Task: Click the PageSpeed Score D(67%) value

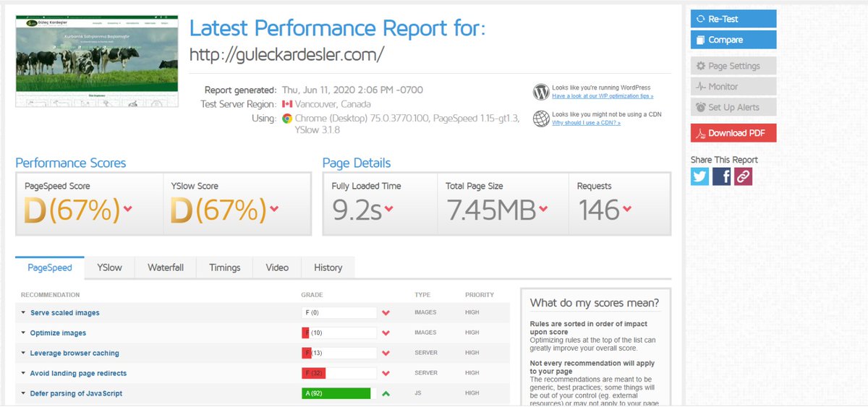Action: click(72, 210)
